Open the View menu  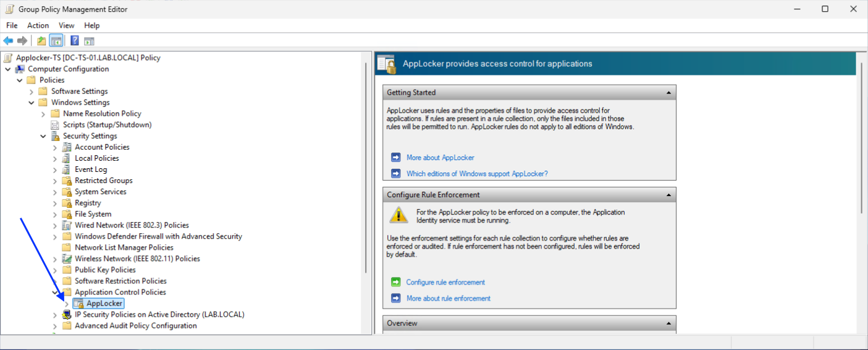tap(66, 25)
